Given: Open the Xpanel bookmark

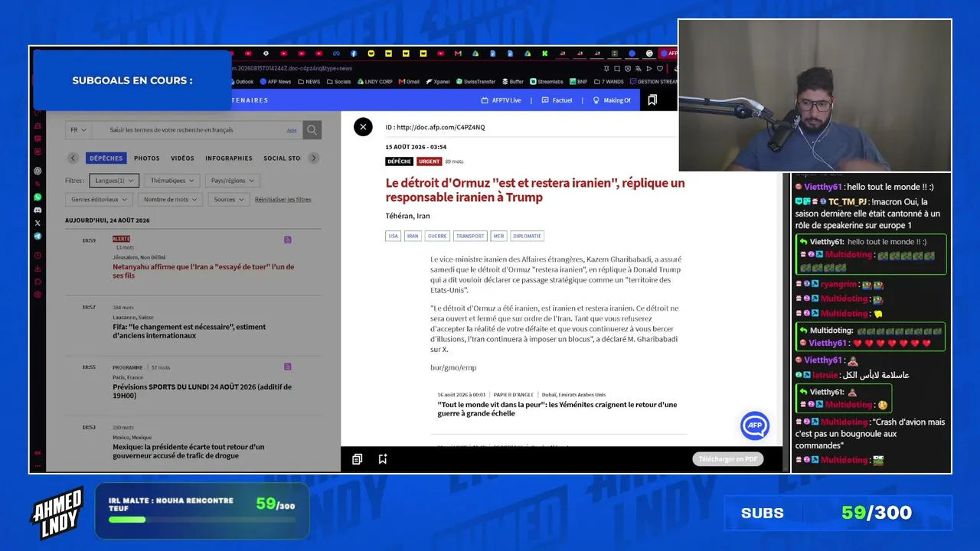Looking at the screenshot, I should (439, 82).
